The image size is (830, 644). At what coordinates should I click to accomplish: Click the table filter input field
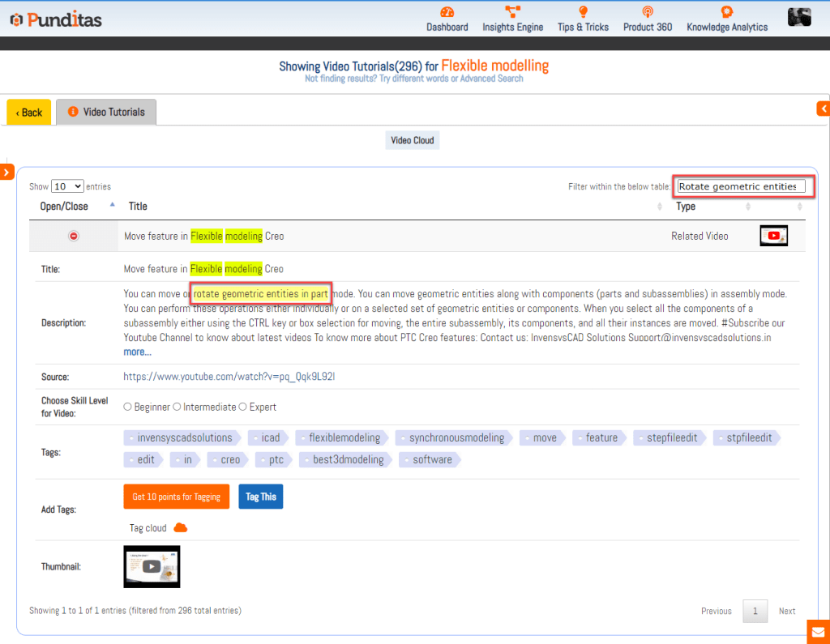[740, 186]
